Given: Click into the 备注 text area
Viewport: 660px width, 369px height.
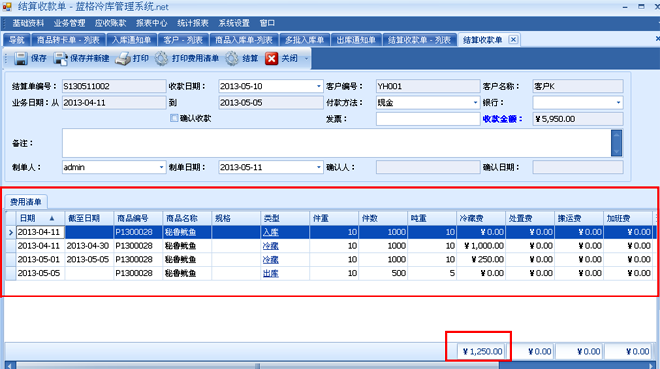Looking at the screenshot, I should (336, 143).
